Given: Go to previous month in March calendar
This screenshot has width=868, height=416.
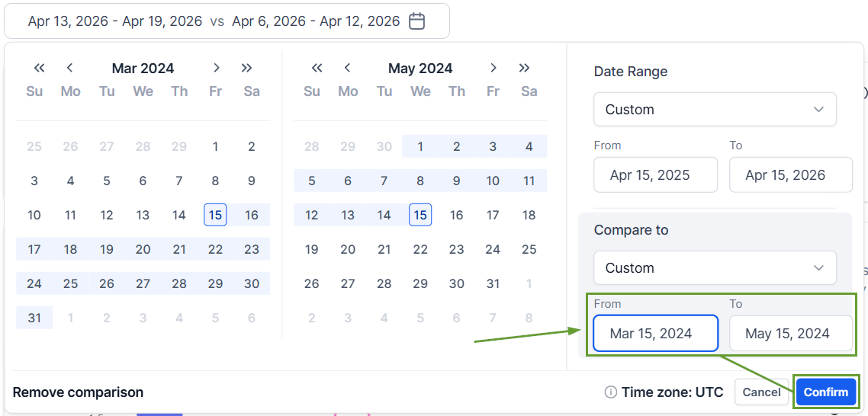Looking at the screenshot, I should [x=70, y=68].
